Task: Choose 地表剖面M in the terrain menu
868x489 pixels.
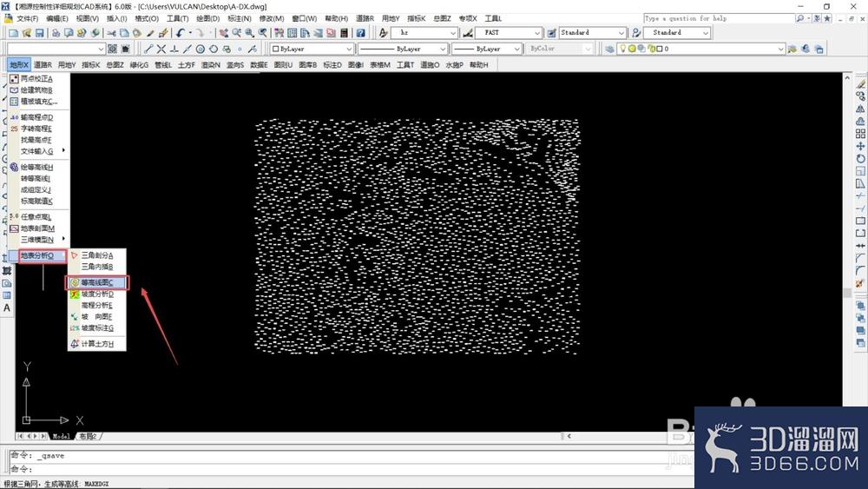Action: tap(37, 228)
